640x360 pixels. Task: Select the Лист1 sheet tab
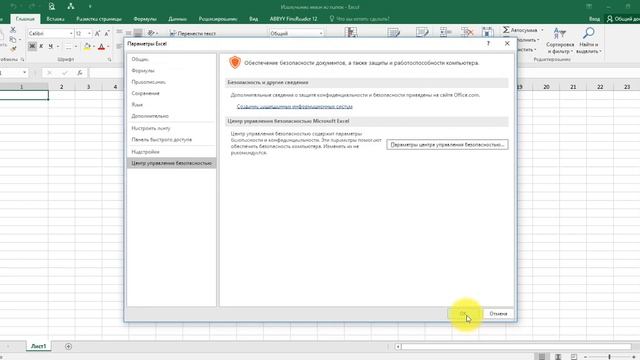(39, 346)
